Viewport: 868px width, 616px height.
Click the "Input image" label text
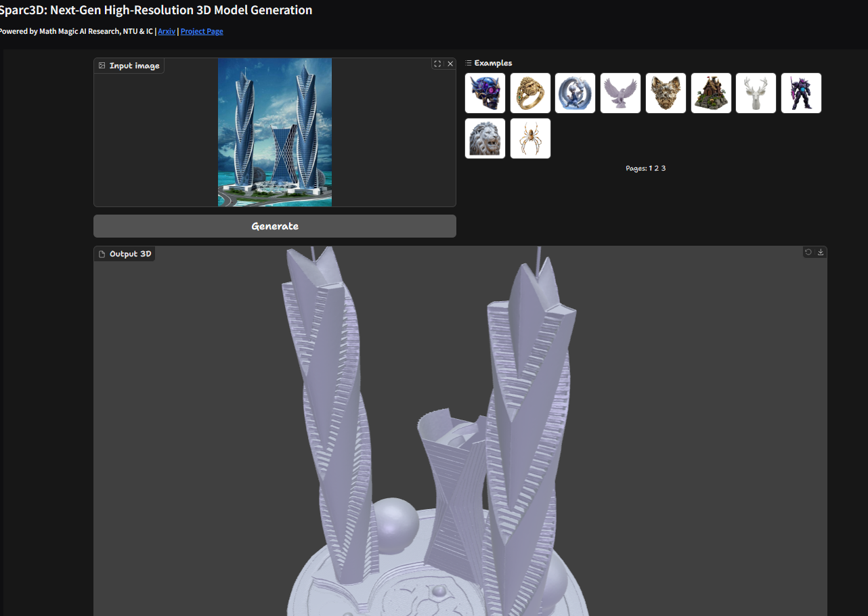point(135,66)
